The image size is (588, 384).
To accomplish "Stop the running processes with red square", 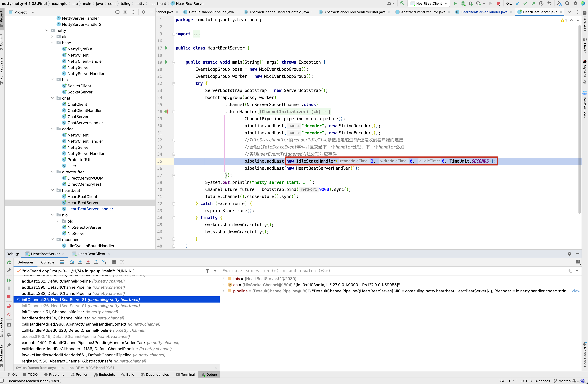I will click(x=498, y=4).
